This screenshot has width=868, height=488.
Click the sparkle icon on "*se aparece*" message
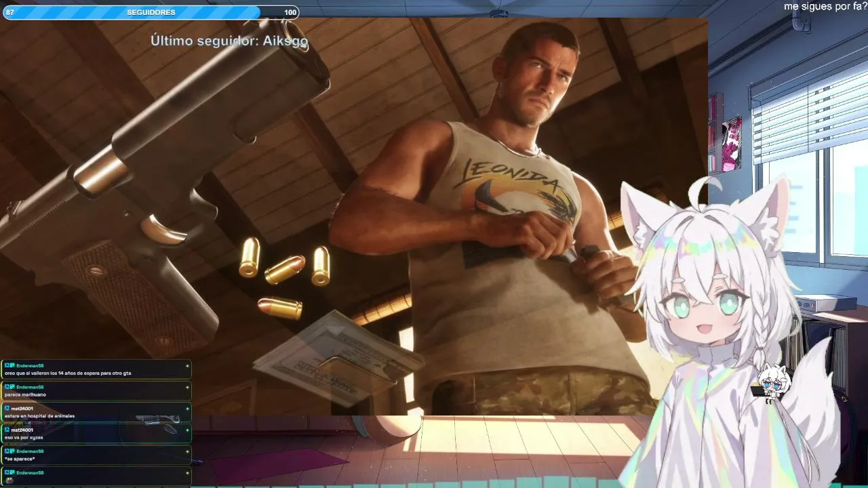[187, 451]
